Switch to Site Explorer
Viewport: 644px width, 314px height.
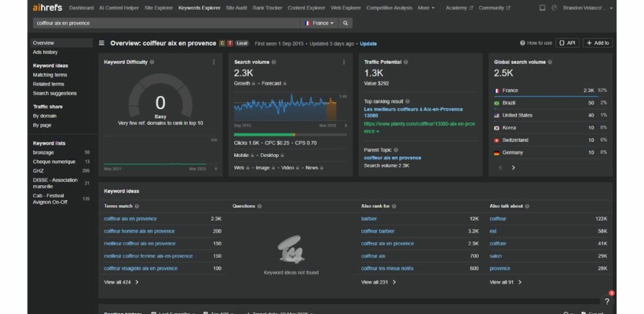pyautogui.click(x=158, y=8)
